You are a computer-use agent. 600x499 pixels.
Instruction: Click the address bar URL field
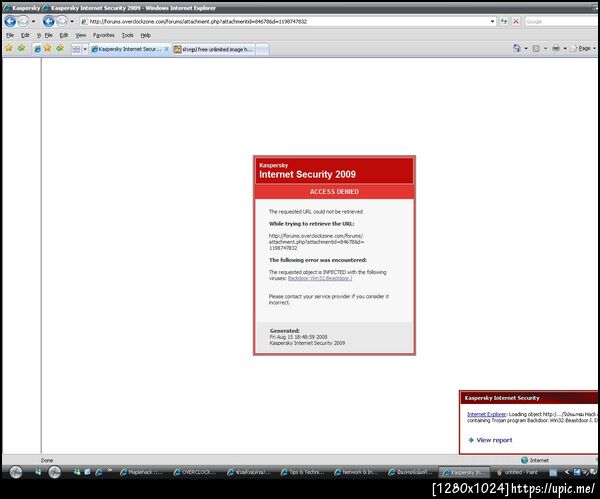click(x=285, y=21)
